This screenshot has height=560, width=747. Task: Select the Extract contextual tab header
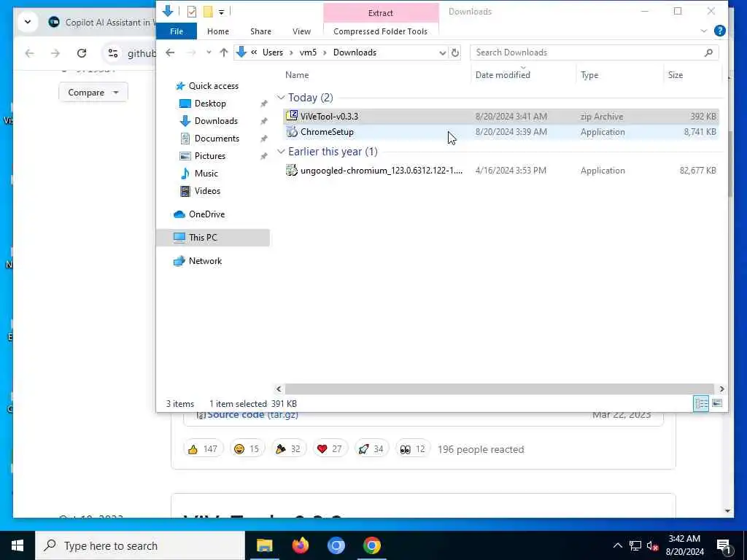(380, 13)
